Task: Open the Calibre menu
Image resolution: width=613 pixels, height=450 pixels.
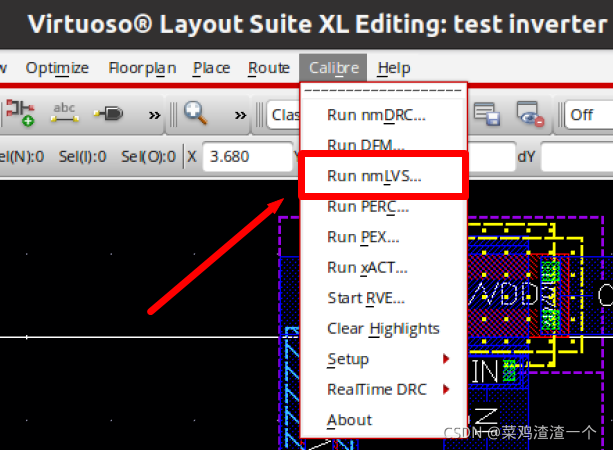Action: click(x=333, y=68)
